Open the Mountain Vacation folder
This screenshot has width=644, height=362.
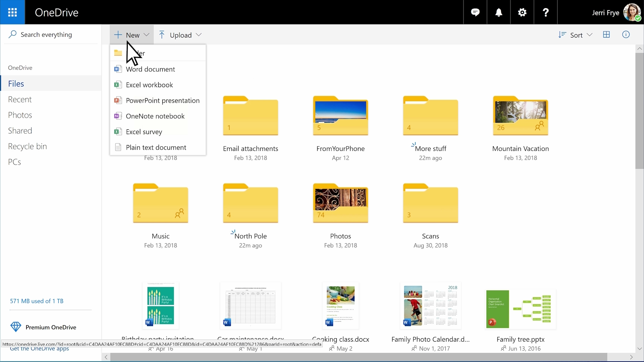520,116
